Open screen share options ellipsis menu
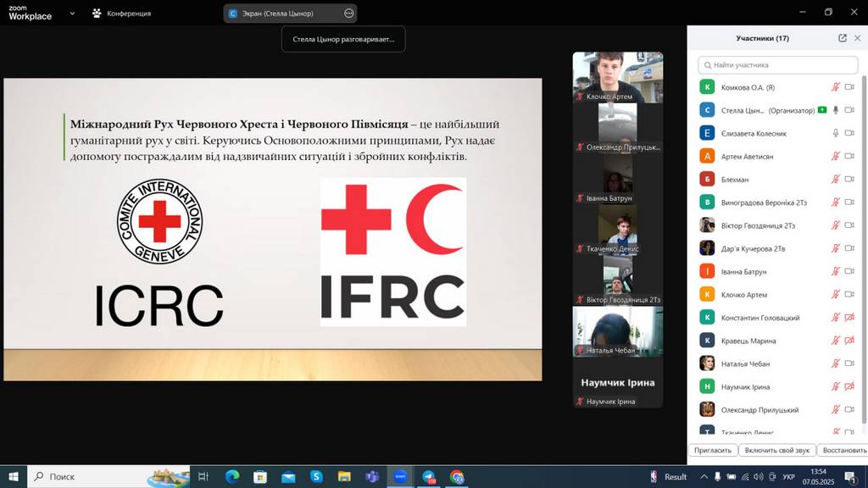The height and width of the screenshot is (488, 868). [x=348, y=14]
